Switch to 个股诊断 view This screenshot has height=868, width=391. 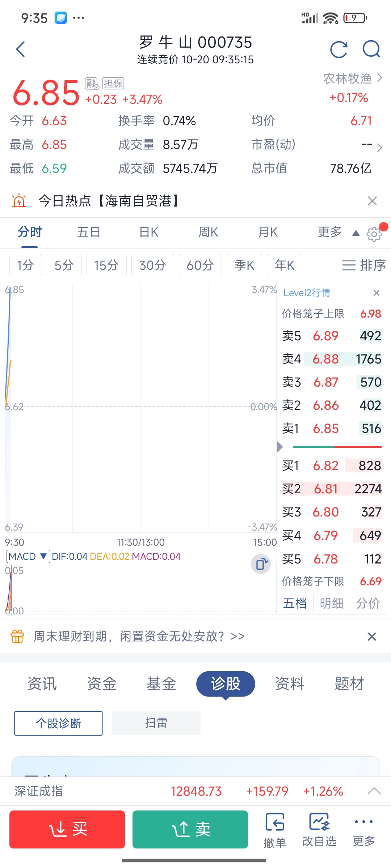[58, 723]
